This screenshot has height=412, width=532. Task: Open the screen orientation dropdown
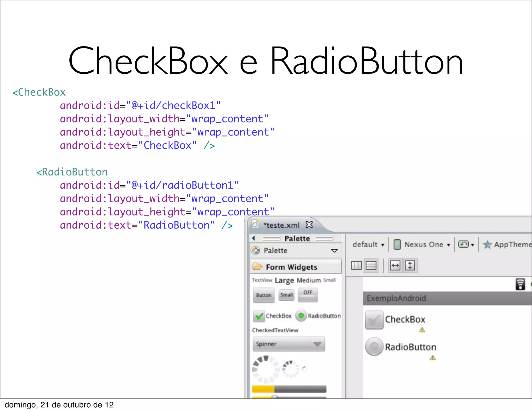[466, 244]
